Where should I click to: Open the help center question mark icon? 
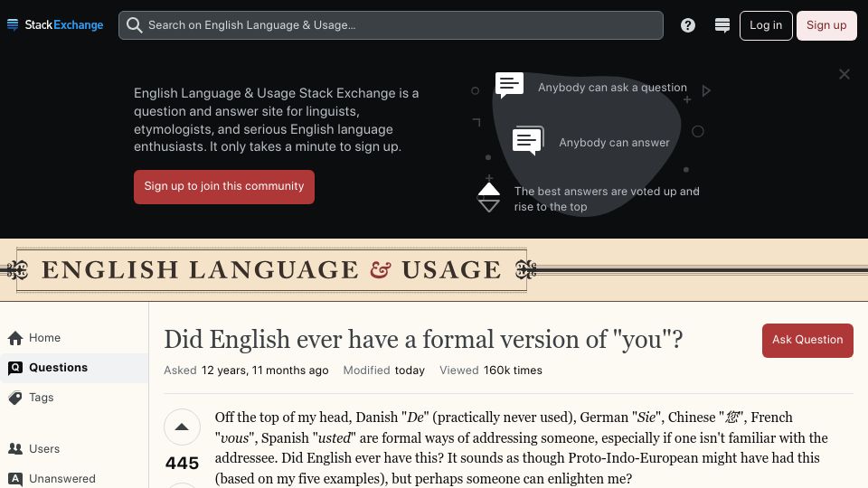click(687, 25)
